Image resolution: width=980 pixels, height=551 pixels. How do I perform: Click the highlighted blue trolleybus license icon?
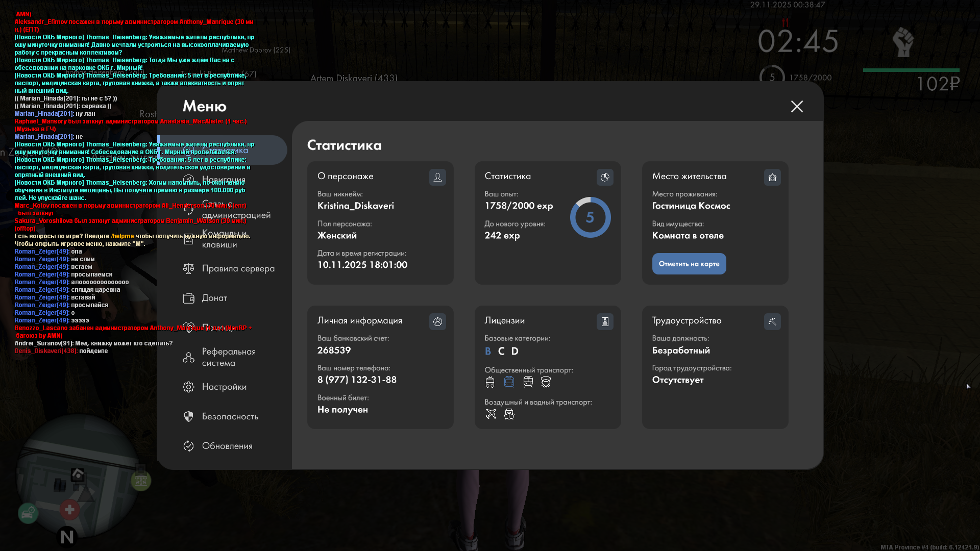tap(509, 382)
